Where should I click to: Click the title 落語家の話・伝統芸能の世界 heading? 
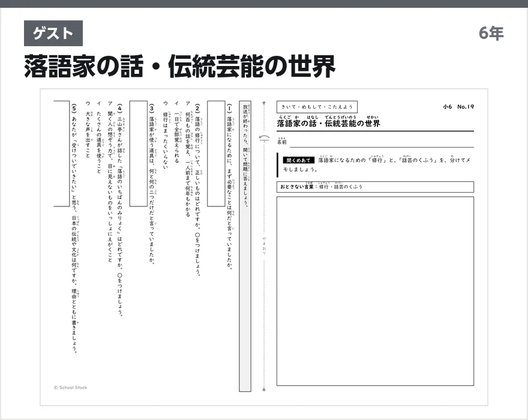click(x=180, y=67)
